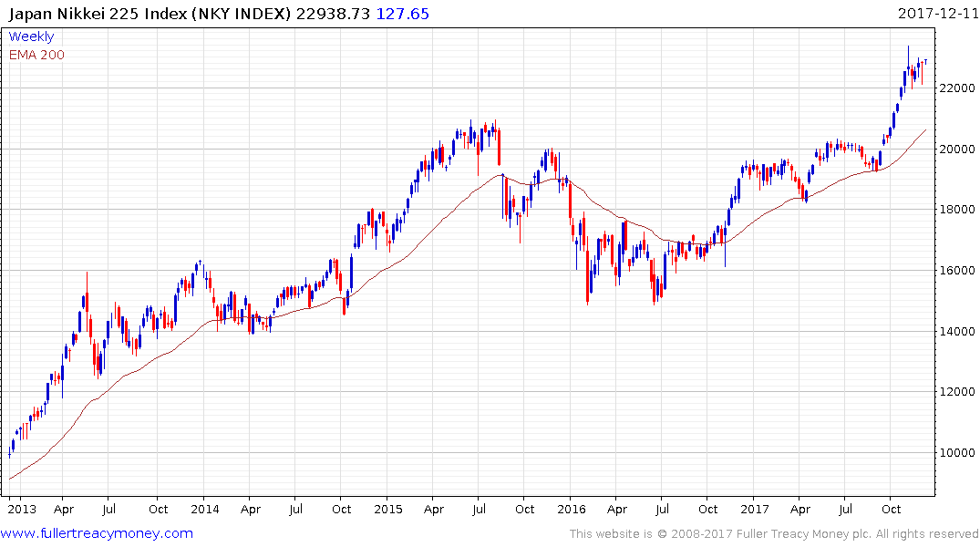Click the 10000 price axis label
Image resolution: width=980 pixels, height=547 pixels.
[x=957, y=452]
